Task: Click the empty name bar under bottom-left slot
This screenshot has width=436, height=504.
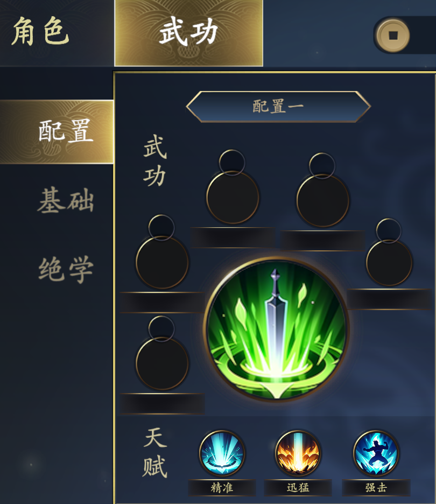Action: [x=162, y=403]
